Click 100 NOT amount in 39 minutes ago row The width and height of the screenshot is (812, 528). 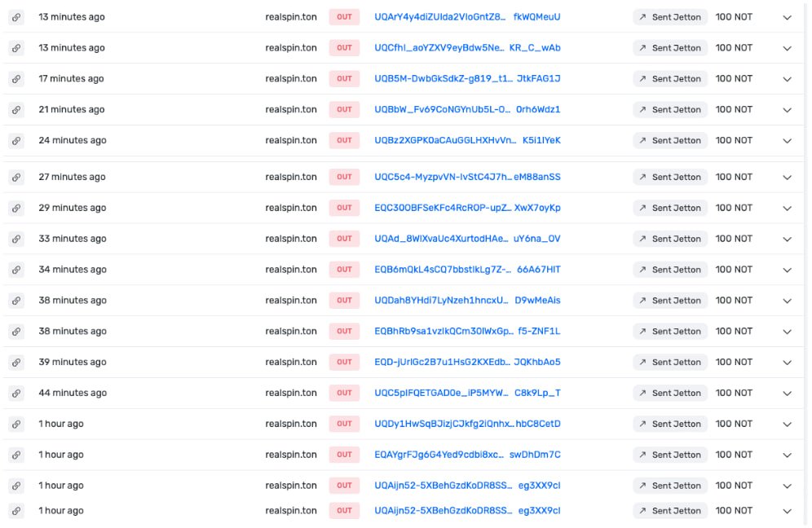pos(734,363)
